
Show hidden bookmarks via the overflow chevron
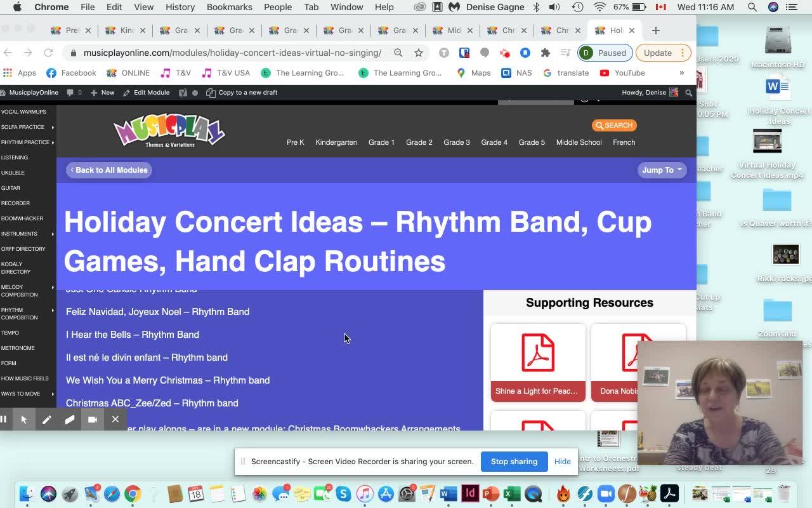click(682, 73)
